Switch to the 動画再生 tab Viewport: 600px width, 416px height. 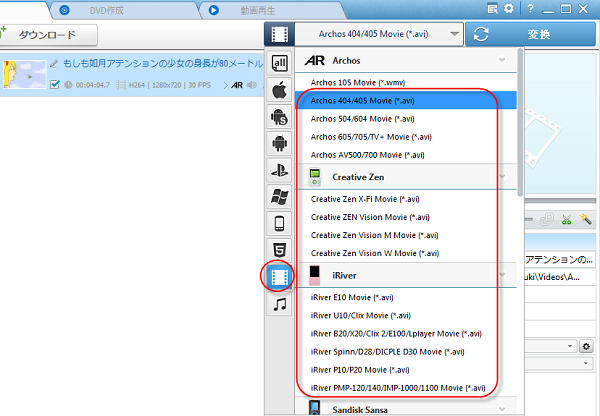pyautogui.click(x=257, y=10)
